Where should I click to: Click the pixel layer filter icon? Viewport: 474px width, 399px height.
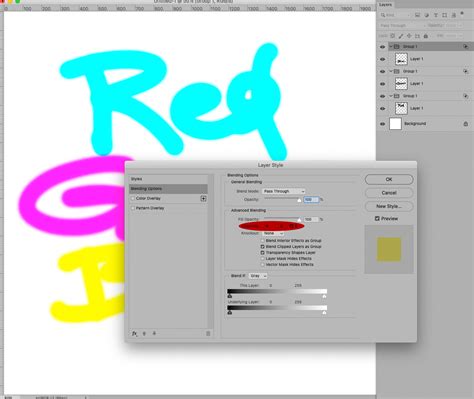pos(417,15)
